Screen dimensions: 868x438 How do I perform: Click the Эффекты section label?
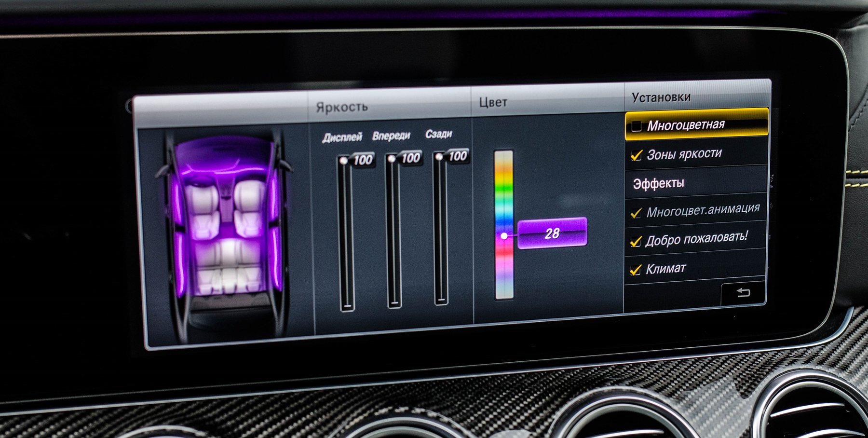[658, 183]
